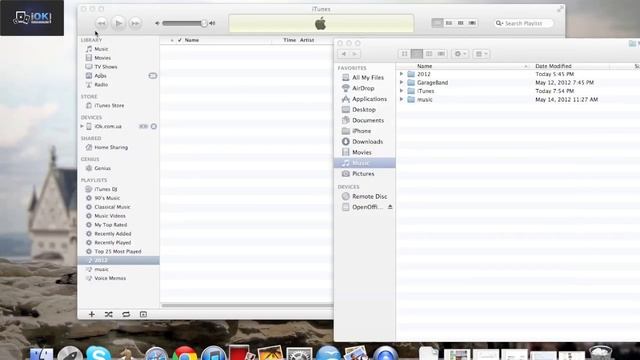This screenshot has height=360, width=640.
Task: Expand the 2012 folder in Finder
Action: pos(402,74)
